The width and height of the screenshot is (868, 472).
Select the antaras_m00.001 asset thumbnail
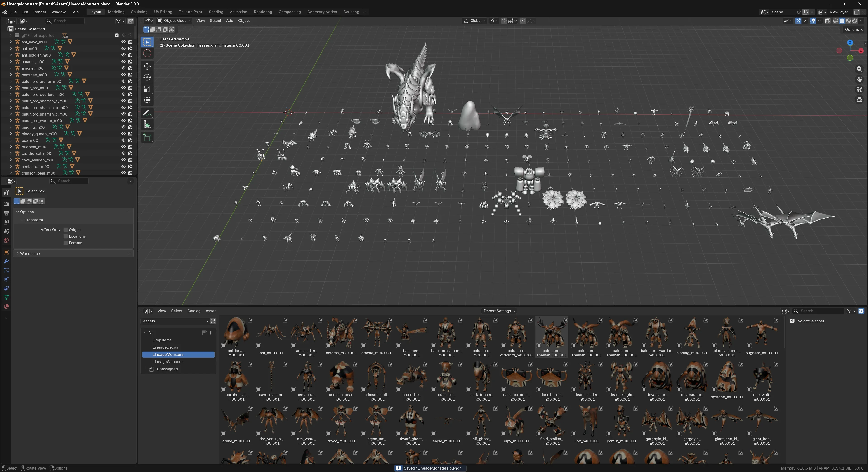[x=341, y=337]
